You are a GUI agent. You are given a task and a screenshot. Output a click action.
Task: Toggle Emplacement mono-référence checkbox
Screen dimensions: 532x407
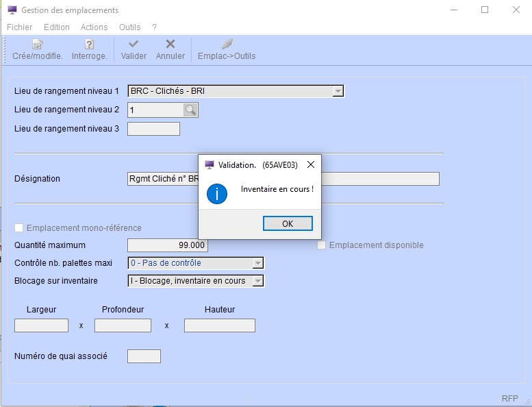[19, 227]
